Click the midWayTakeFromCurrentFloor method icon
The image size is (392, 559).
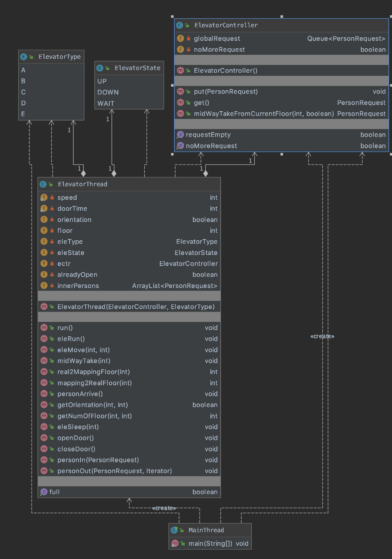(x=180, y=114)
